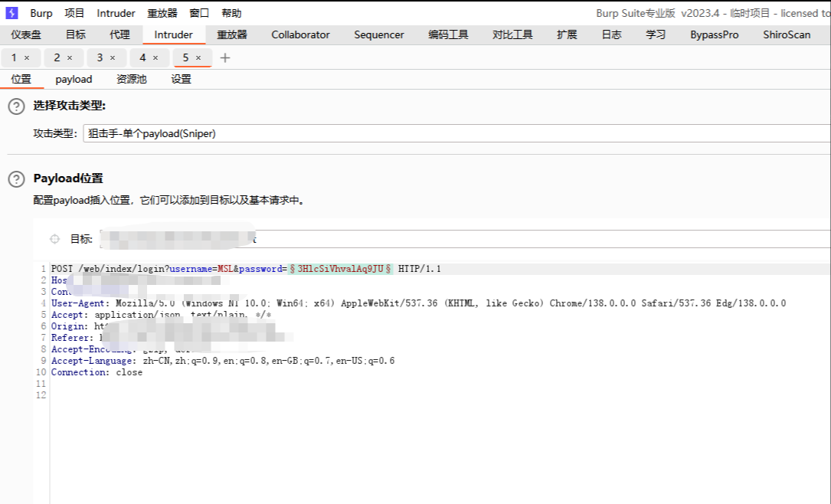831x504 pixels.
Task: Click empty request line 12
Action: [x=440, y=395]
